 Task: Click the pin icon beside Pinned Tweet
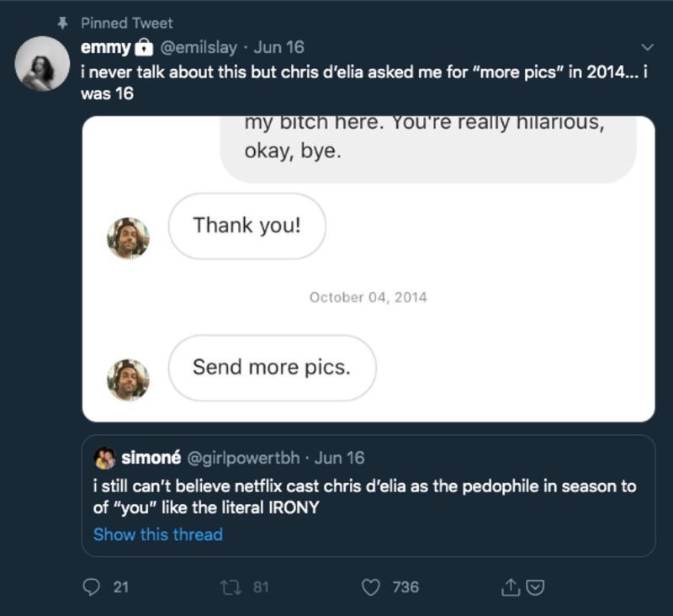tap(63, 23)
